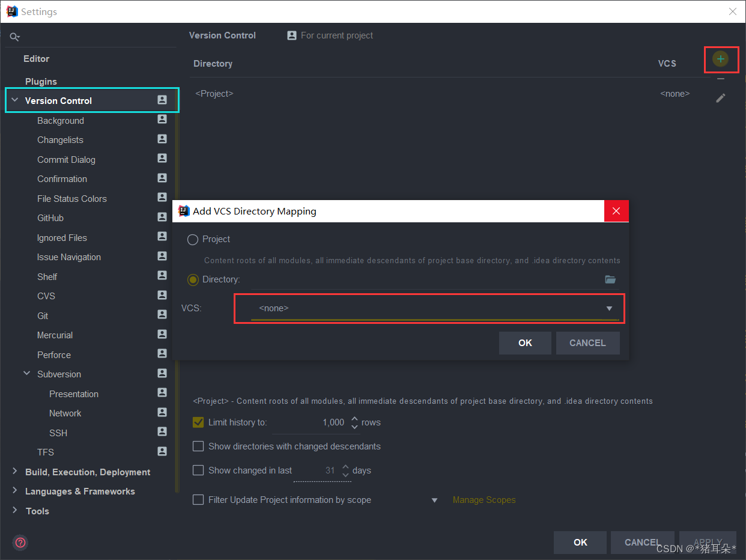Viewport: 746px width, 560px height.
Task: Open the Subversion Presentation settings page
Action: pos(74,394)
